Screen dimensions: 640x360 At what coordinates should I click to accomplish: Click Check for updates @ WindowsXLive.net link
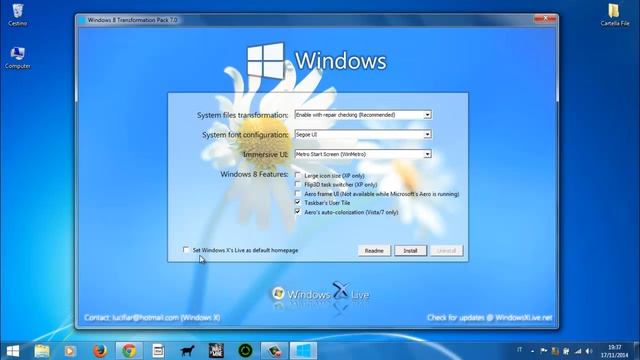[x=489, y=318]
